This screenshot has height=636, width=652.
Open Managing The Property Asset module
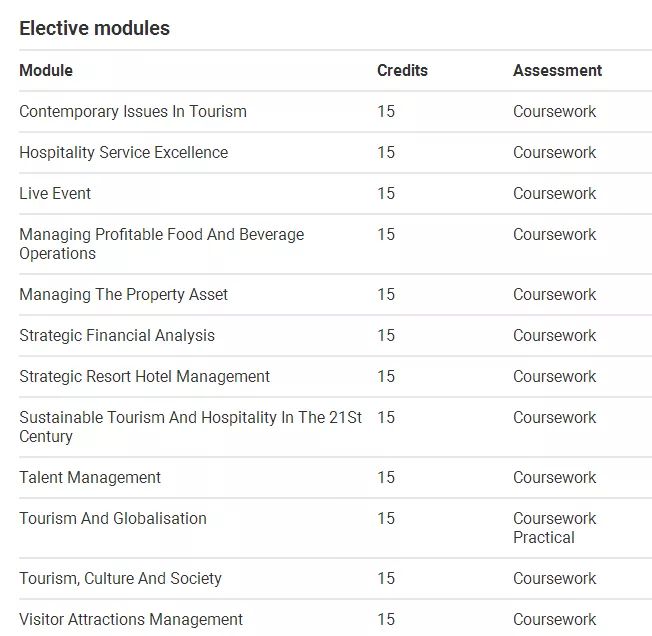click(123, 294)
